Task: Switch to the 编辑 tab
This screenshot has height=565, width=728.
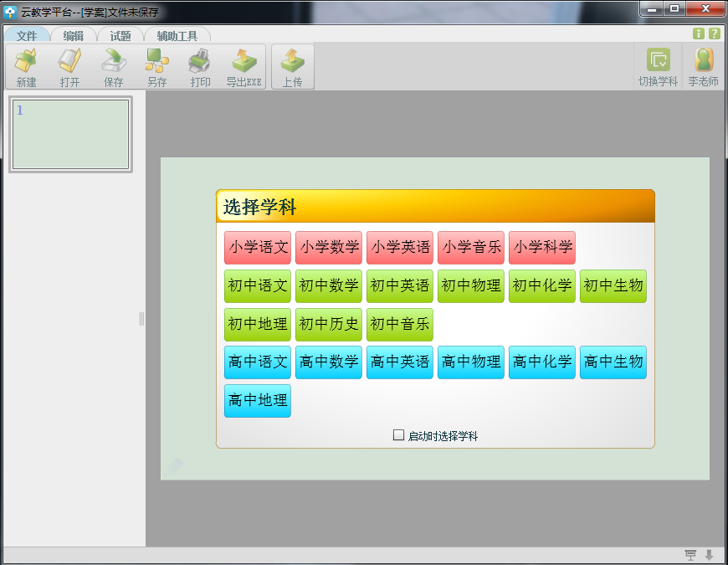Action: tap(74, 36)
